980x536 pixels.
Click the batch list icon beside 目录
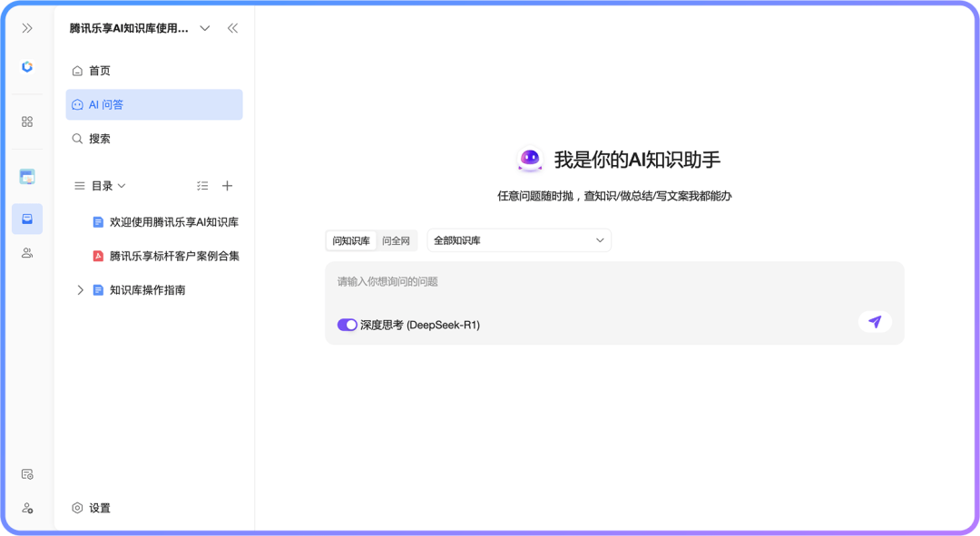click(201, 186)
